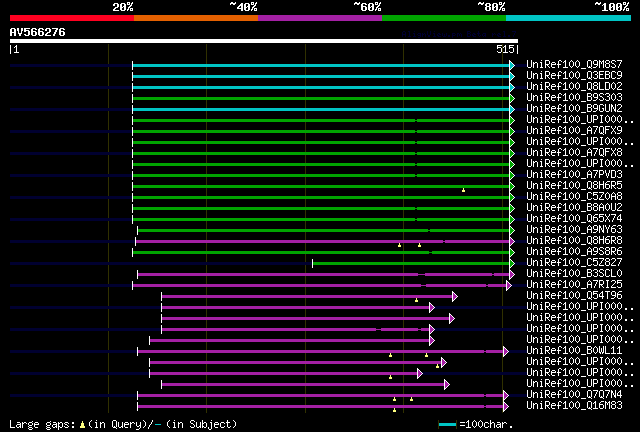Click the green arrowhead of the UniRef100_B9S303 row
640x432 pixels.
coord(512,98)
